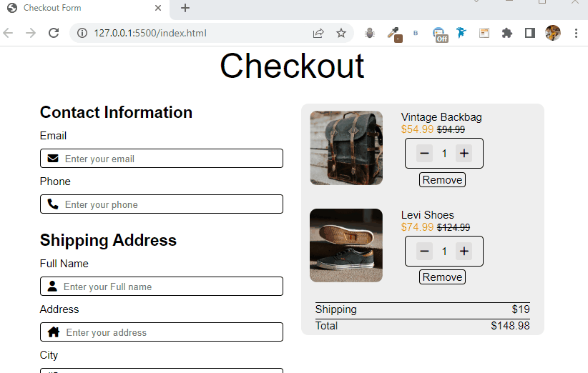This screenshot has height=373, width=588.
Task: Open the Extensions puzzle piece menu
Action: tap(507, 33)
